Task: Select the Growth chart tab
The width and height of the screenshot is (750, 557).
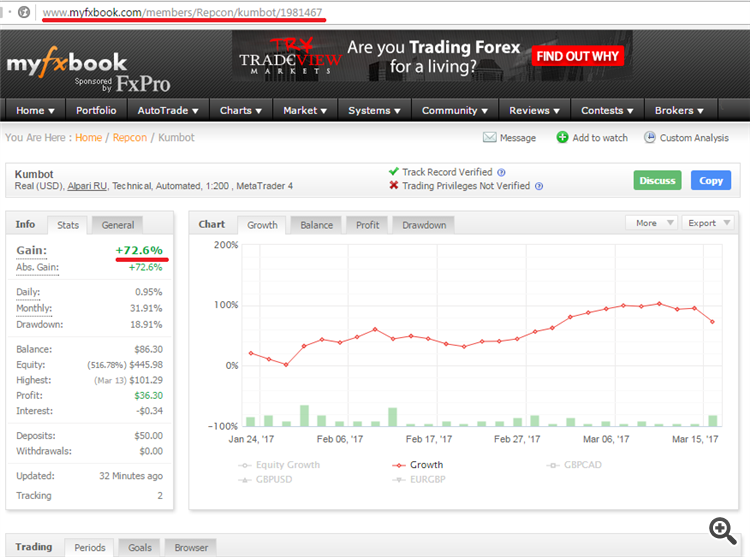Action: tap(262, 225)
